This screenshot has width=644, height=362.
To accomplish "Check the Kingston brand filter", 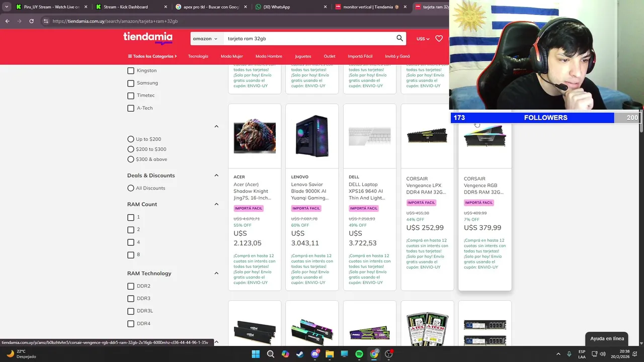I will click(x=131, y=71).
